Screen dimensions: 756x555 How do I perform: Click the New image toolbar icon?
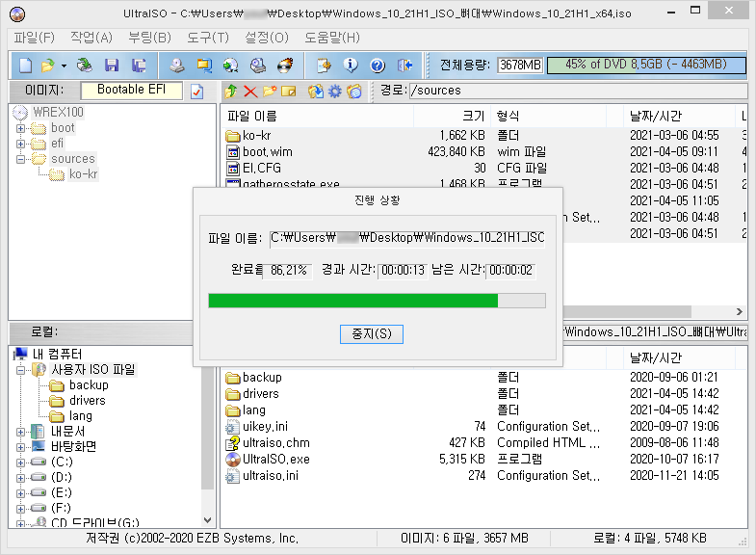25,66
